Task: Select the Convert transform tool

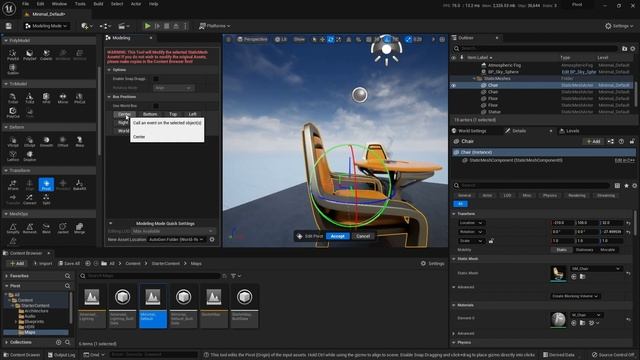Action: coord(29,199)
